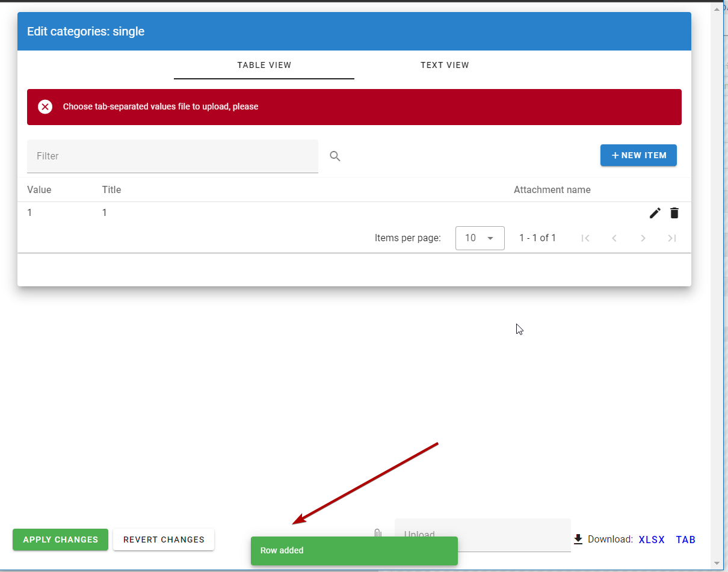Delete the row using the trash icon
This screenshot has height=572, width=728.
tap(674, 213)
